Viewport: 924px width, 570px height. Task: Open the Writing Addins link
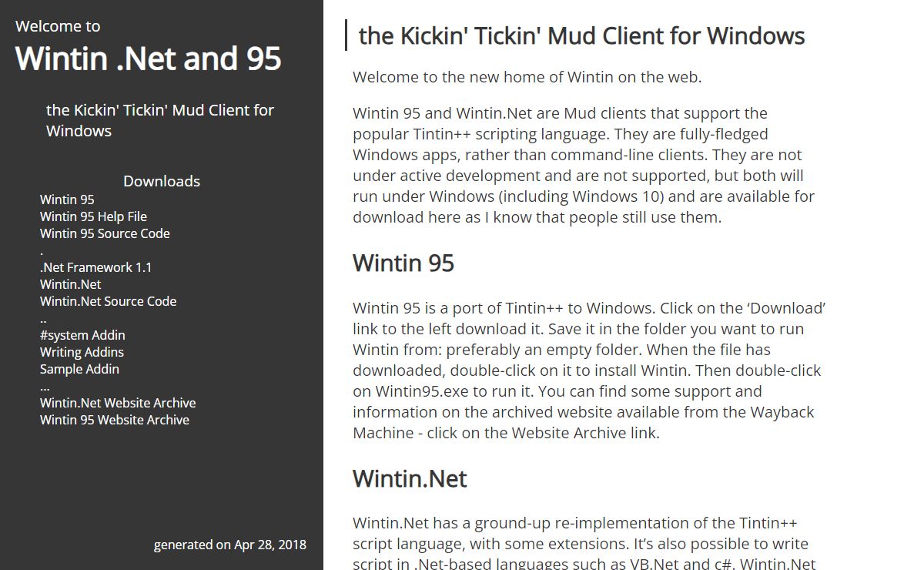pyautogui.click(x=82, y=352)
